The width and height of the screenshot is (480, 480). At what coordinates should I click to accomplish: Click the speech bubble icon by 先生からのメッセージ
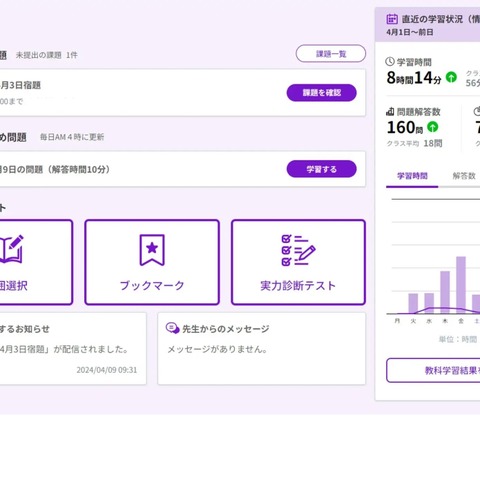(172, 328)
